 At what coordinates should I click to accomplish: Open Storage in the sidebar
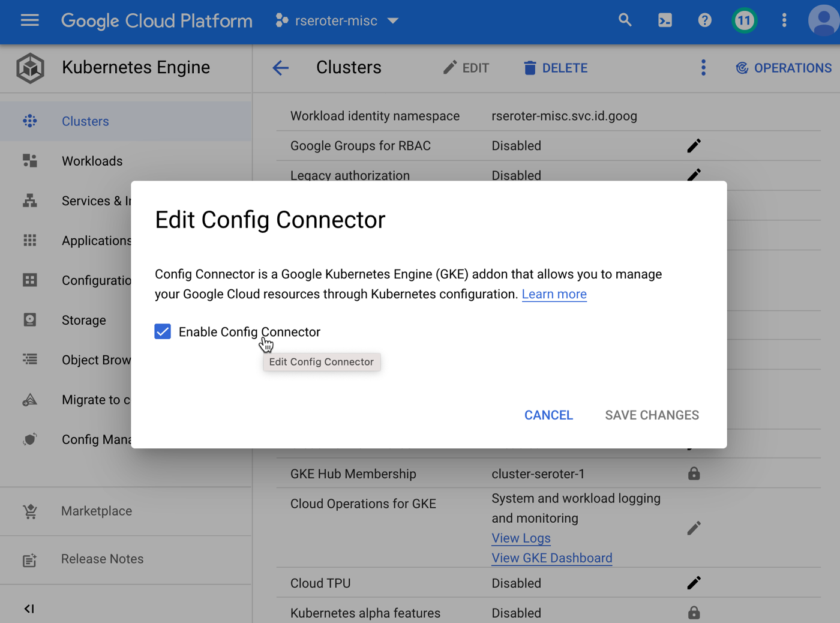(83, 320)
